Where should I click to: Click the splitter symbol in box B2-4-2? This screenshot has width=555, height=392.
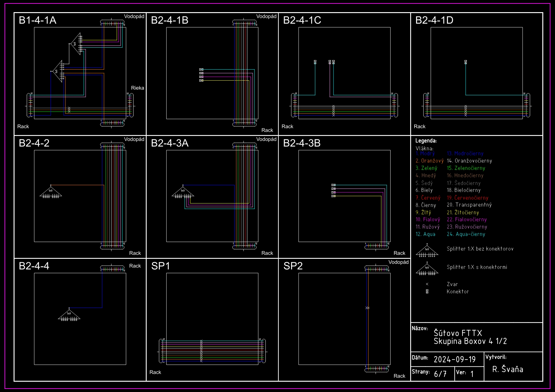click(x=51, y=192)
